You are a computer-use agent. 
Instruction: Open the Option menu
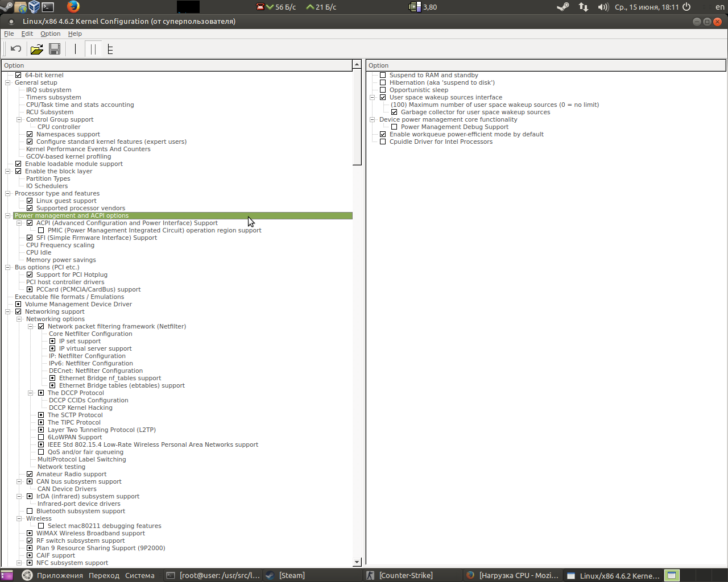point(50,34)
